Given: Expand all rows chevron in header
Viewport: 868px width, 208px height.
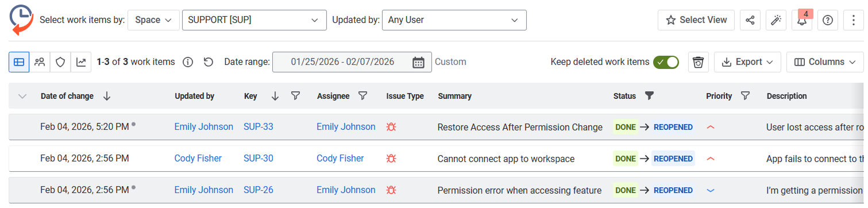Looking at the screenshot, I should [22, 96].
